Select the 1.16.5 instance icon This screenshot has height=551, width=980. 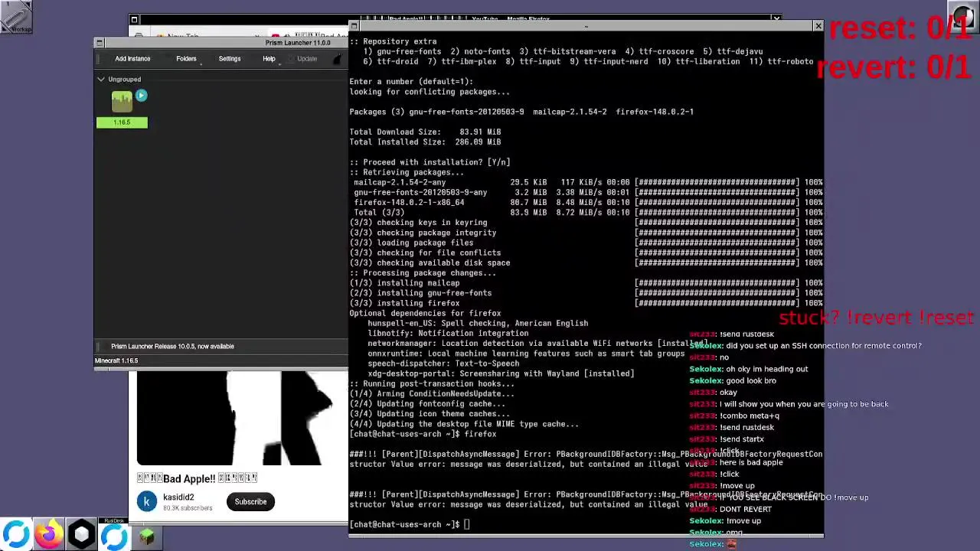pyautogui.click(x=122, y=101)
